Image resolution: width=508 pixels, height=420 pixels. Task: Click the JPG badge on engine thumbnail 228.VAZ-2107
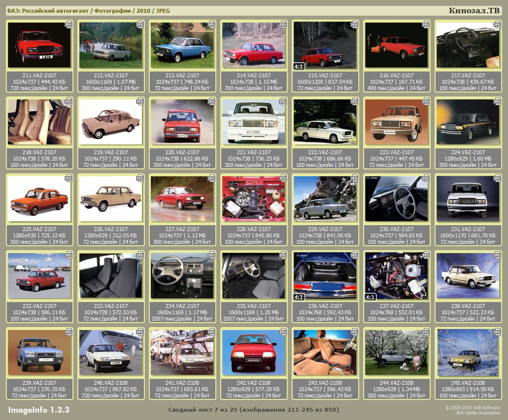click(283, 178)
